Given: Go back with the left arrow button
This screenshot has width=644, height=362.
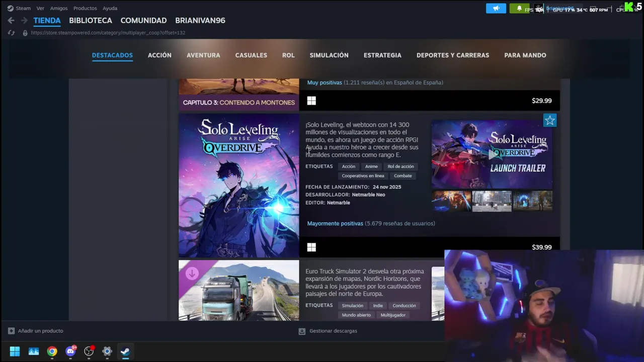Looking at the screenshot, I should click(x=11, y=21).
